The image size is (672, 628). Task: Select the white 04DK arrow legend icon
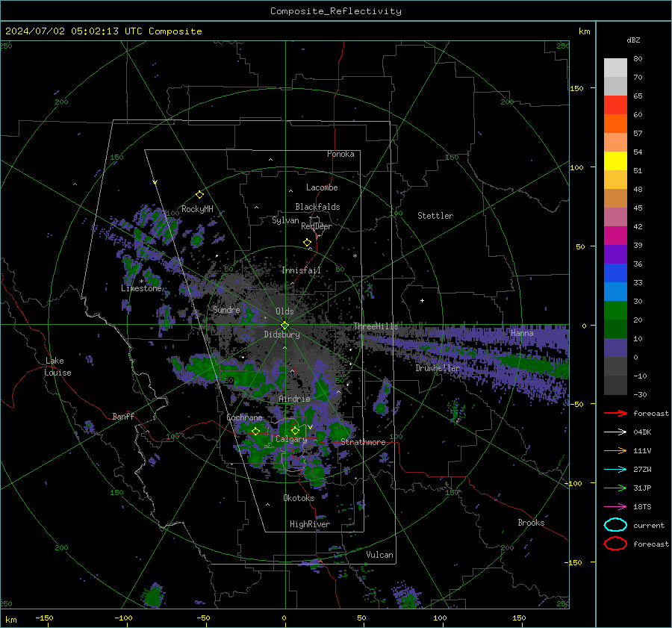(x=615, y=432)
